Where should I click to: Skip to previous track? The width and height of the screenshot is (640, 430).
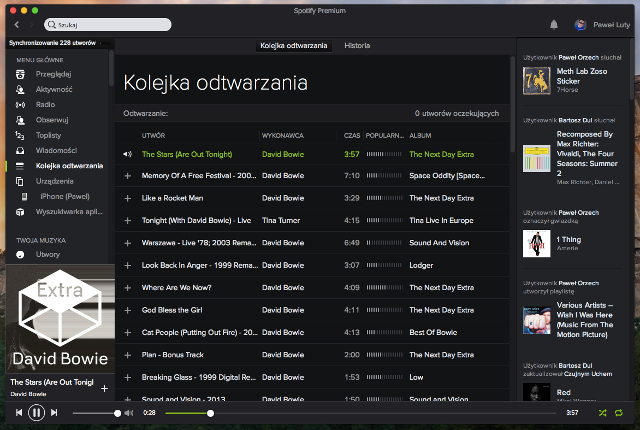19,413
